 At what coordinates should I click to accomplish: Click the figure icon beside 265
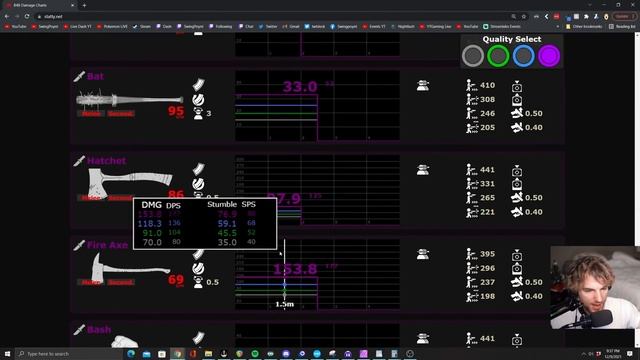471,198
